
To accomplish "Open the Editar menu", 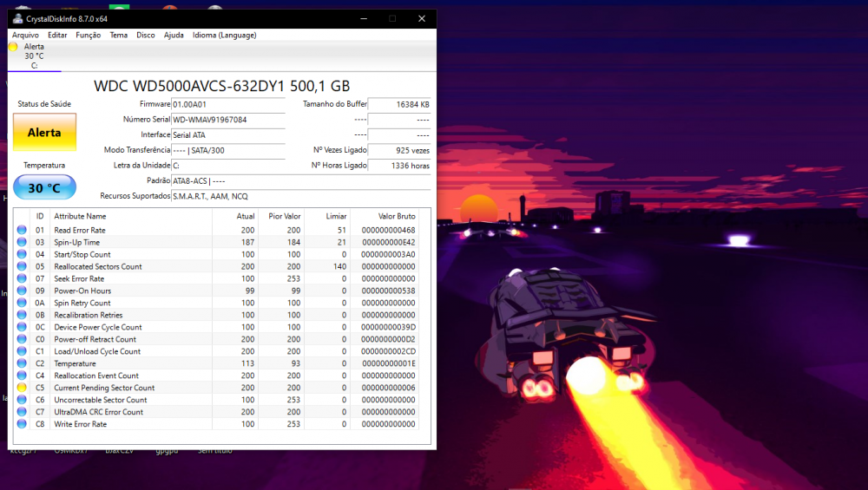I will pyautogui.click(x=57, y=36).
